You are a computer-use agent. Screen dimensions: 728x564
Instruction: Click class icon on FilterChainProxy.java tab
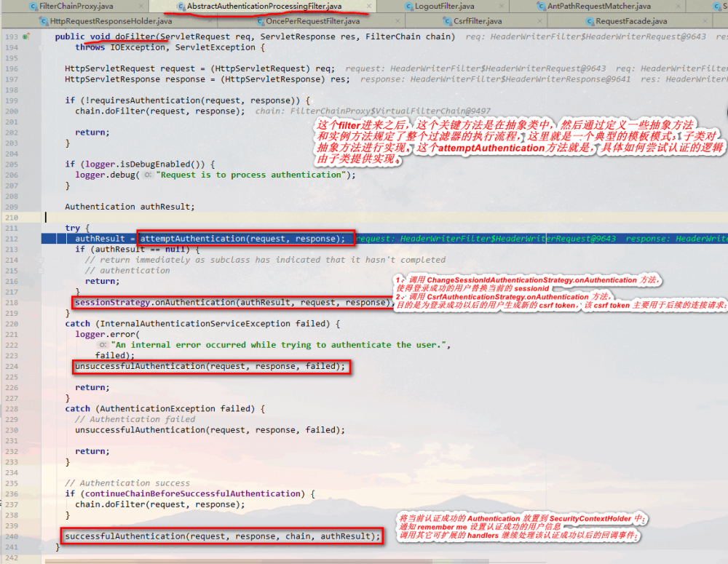tap(33, 7)
